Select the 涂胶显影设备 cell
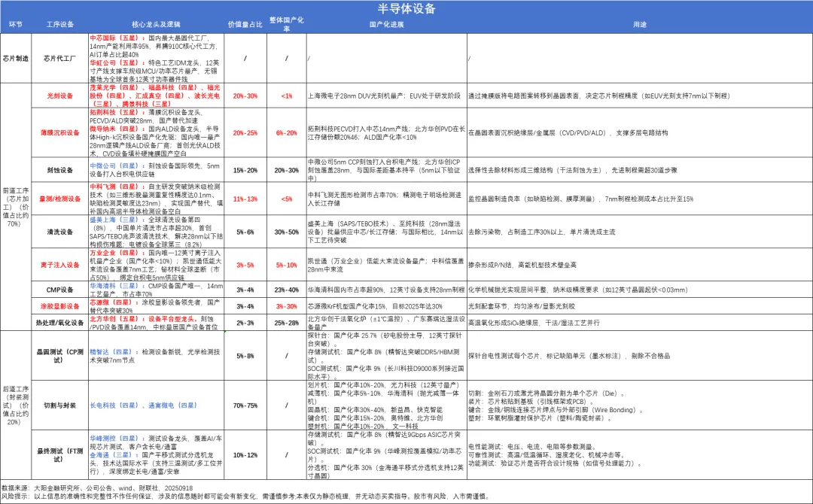Image resolution: width=813 pixels, height=504 pixels. [59, 306]
